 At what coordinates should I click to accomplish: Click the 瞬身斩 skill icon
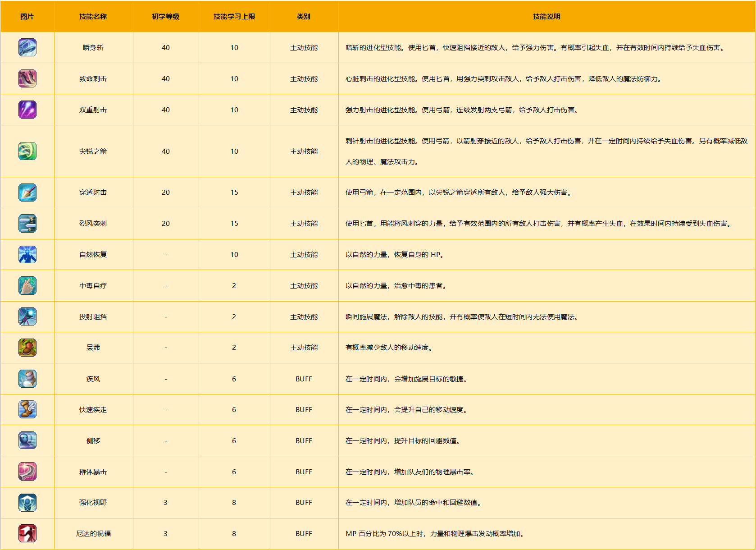pos(27,47)
